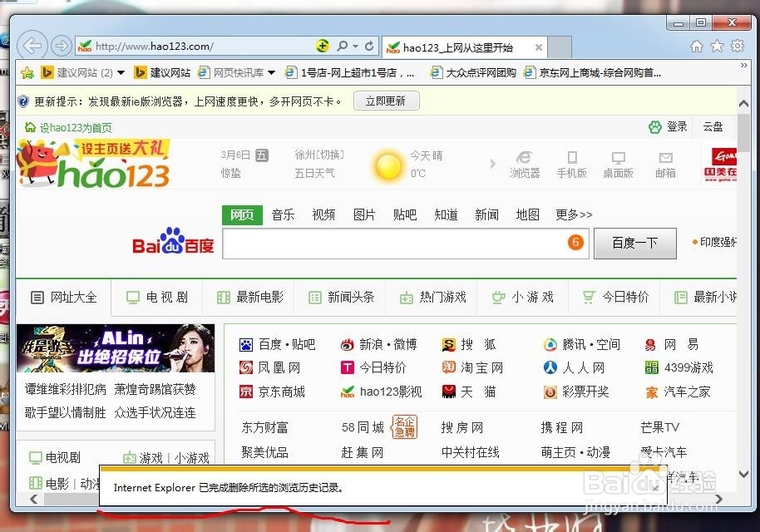This screenshot has width=760, height=532.
Task: Select the 地图 search tab
Action: [x=527, y=214]
